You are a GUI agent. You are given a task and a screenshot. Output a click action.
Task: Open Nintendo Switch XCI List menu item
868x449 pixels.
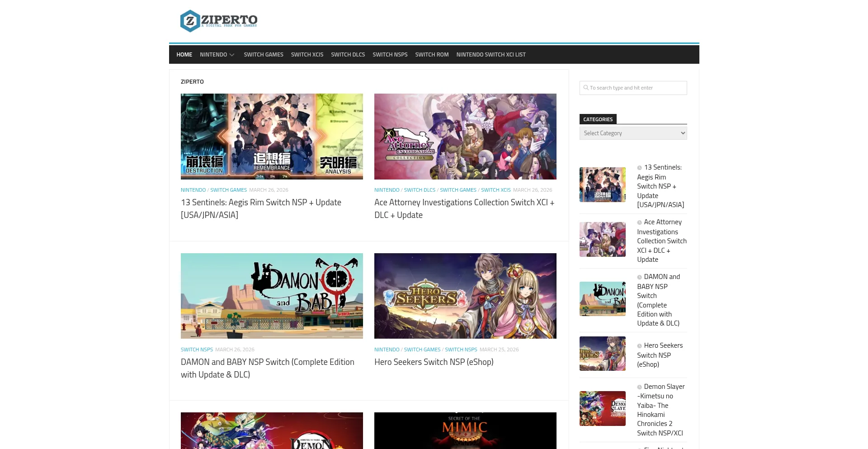(491, 55)
